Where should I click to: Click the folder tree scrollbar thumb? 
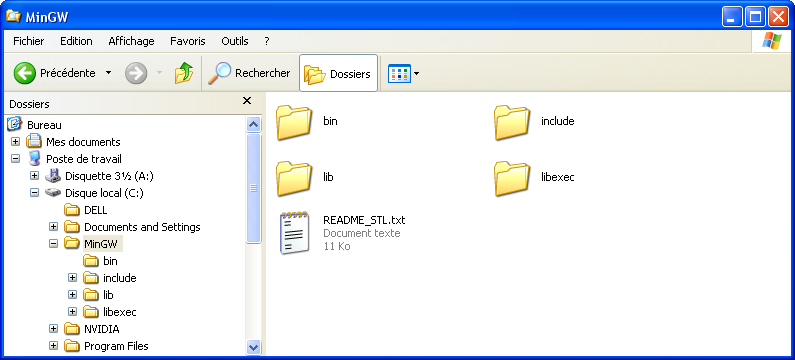(253, 189)
